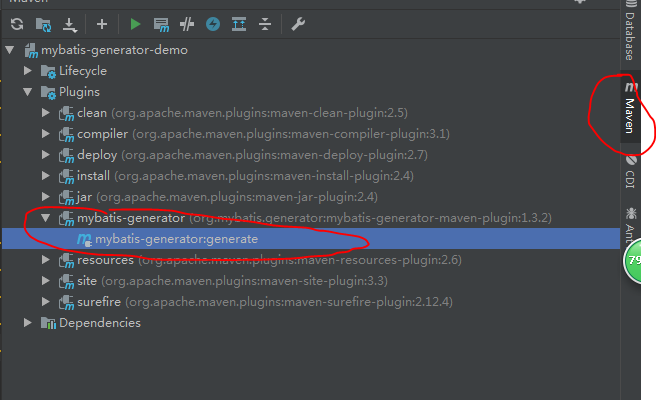Reimport all Maven projects via refresh icon
This screenshot has height=400, width=656.
click(17, 24)
